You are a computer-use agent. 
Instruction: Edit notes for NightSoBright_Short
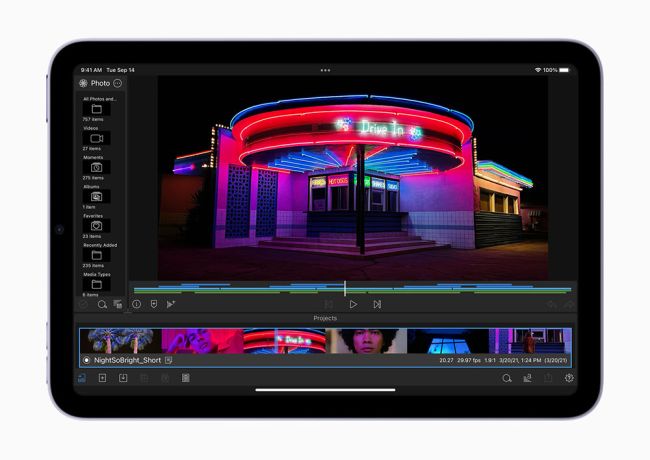click(x=168, y=360)
